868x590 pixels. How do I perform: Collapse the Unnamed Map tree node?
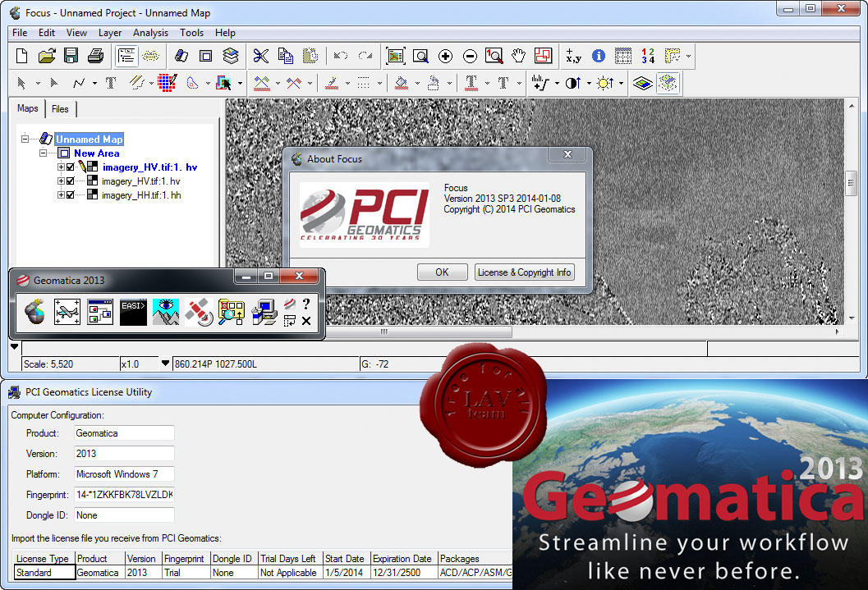[25, 139]
